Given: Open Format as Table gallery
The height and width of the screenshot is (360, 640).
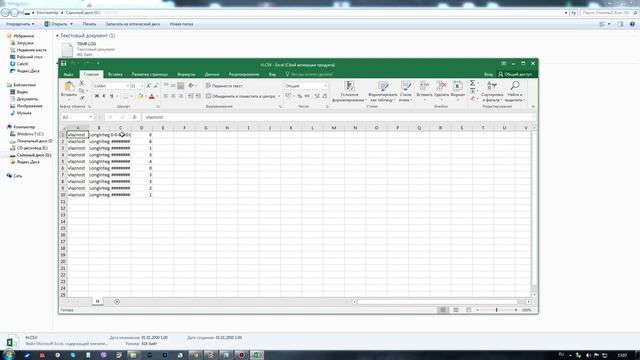Looking at the screenshot, I should (383, 91).
